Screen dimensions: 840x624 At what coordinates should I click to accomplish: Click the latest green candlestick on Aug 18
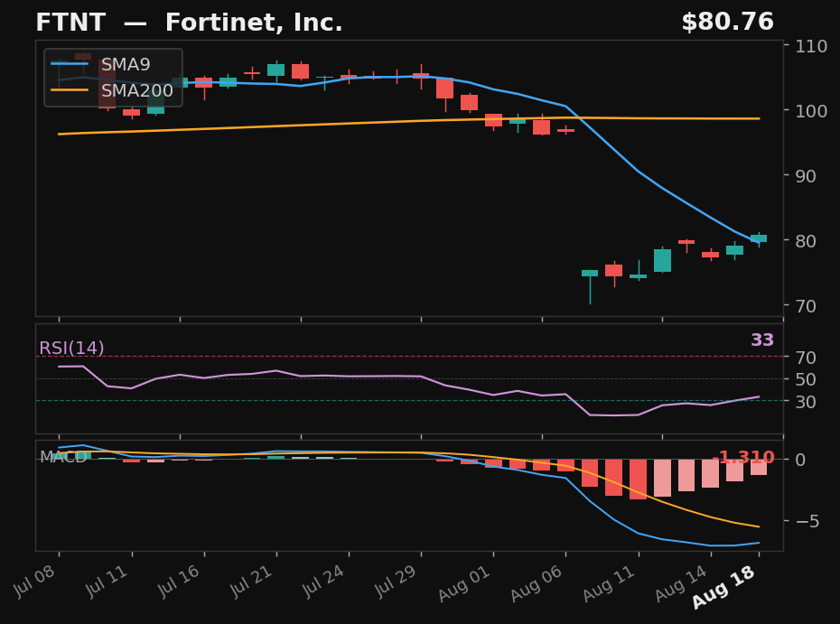coord(759,239)
